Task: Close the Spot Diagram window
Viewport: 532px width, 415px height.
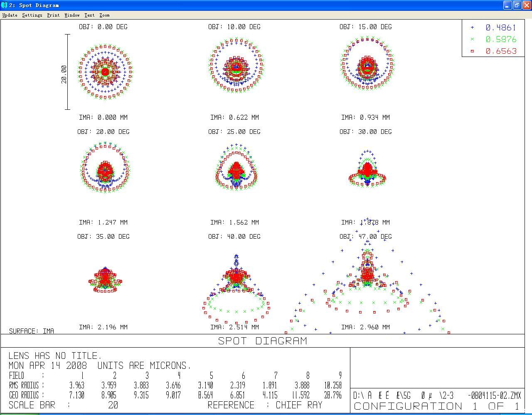Action: [526, 5]
